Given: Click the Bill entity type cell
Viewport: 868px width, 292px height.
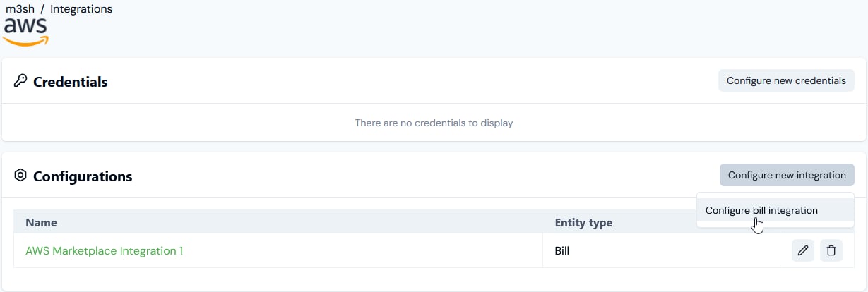Looking at the screenshot, I should click(562, 250).
